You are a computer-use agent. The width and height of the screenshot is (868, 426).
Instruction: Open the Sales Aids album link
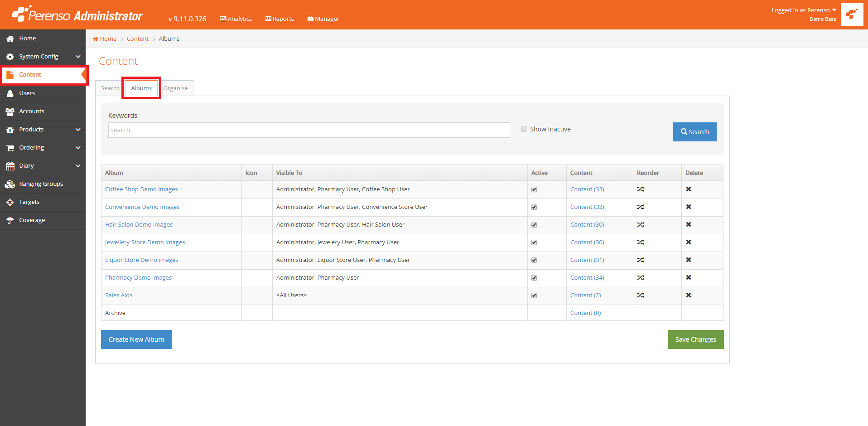[x=119, y=295]
